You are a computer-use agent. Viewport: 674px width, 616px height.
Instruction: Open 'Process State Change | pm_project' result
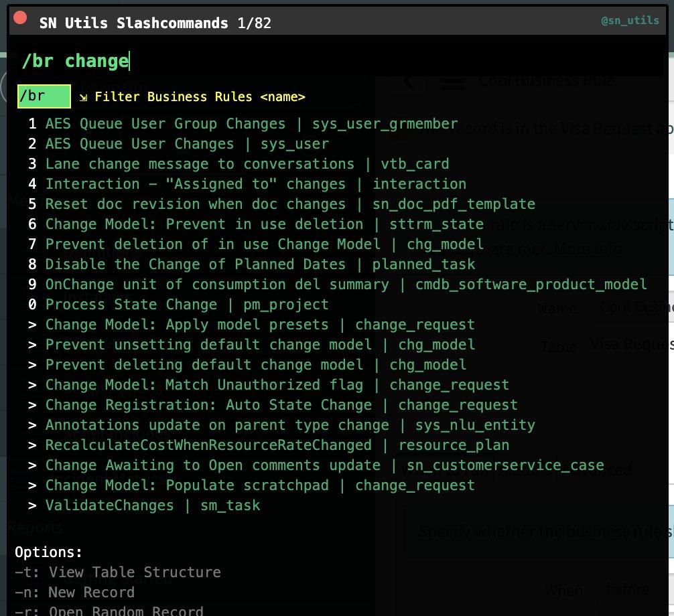point(187,305)
